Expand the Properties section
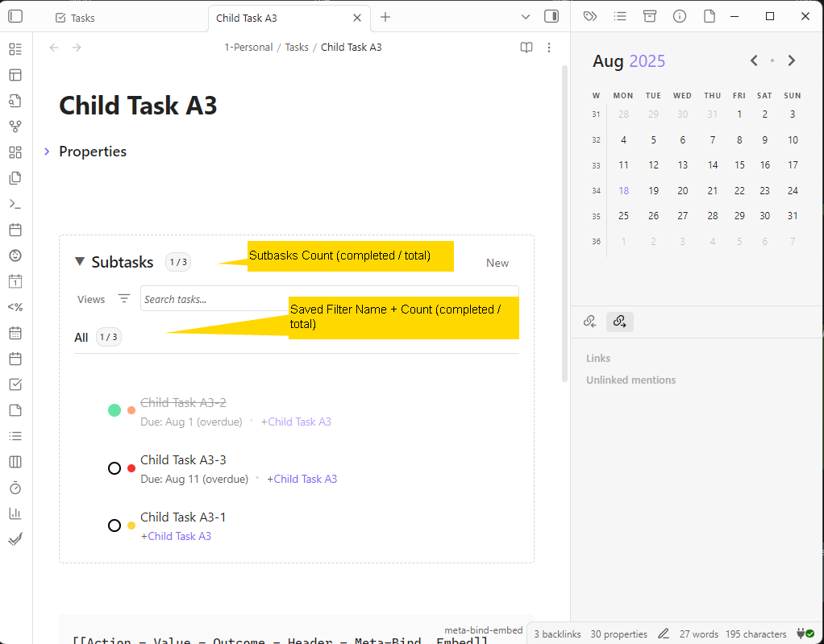This screenshot has width=824, height=644. [x=47, y=152]
